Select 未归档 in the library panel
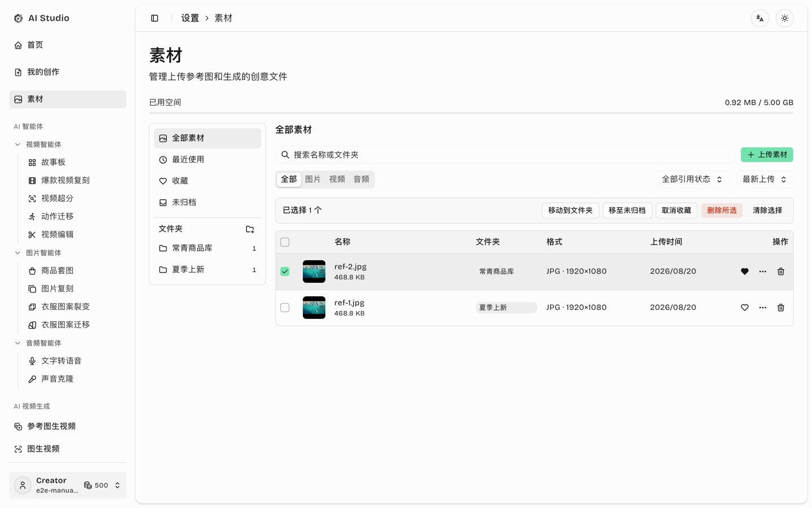812x508 pixels. pos(208,203)
